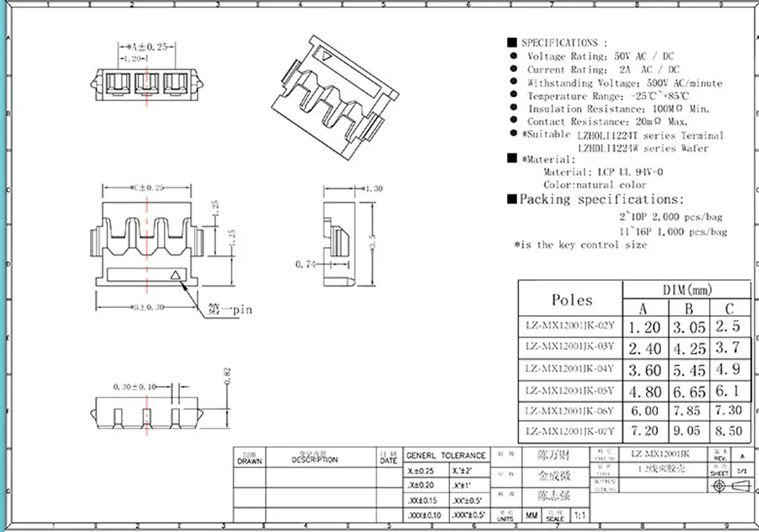Click the "Poles" table header
The width and height of the screenshot is (759, 532).
tap(572, 300)
